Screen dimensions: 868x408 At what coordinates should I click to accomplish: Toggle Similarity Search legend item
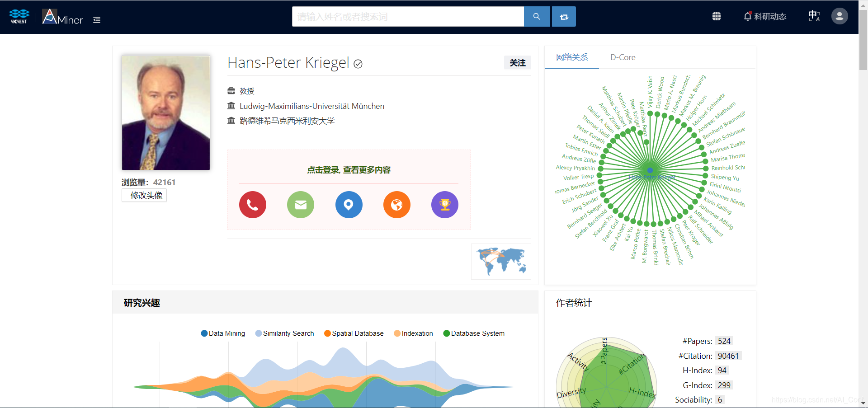click(x=284, y=333)
